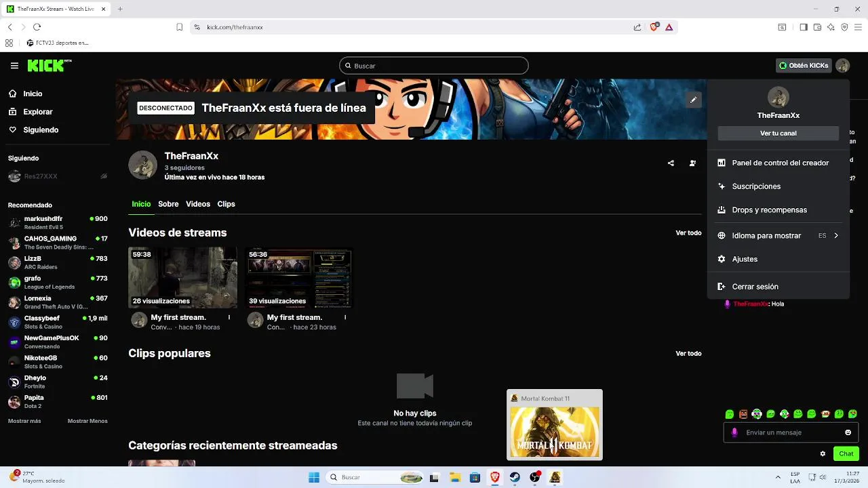Open followed channel Res27XXX
Screen dimensions: 868x488
tap(58, 176)
